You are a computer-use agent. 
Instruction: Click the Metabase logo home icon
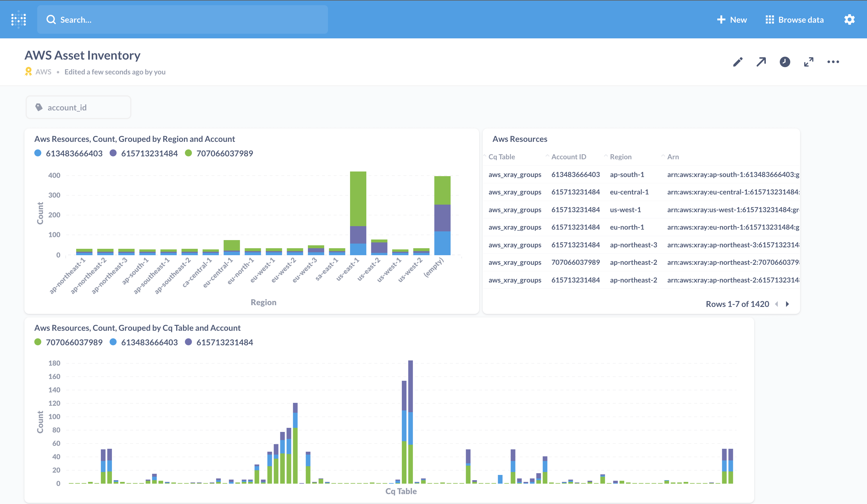(x=19, y=19)
